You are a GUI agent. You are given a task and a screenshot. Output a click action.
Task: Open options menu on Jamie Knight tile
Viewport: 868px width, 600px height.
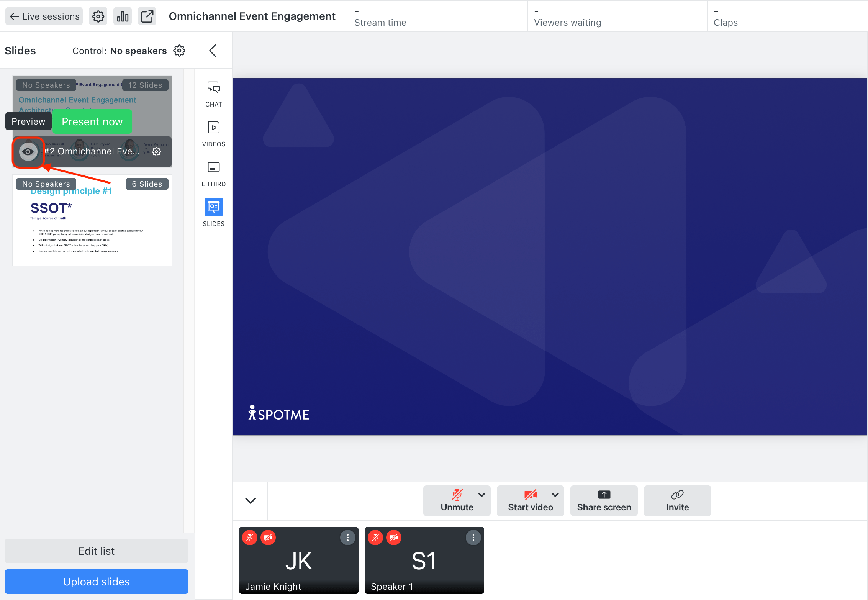348,538
